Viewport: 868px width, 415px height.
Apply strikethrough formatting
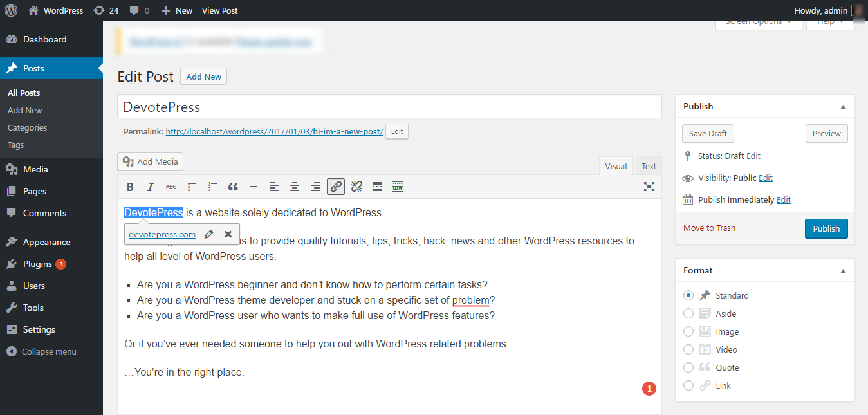point(171,187)
